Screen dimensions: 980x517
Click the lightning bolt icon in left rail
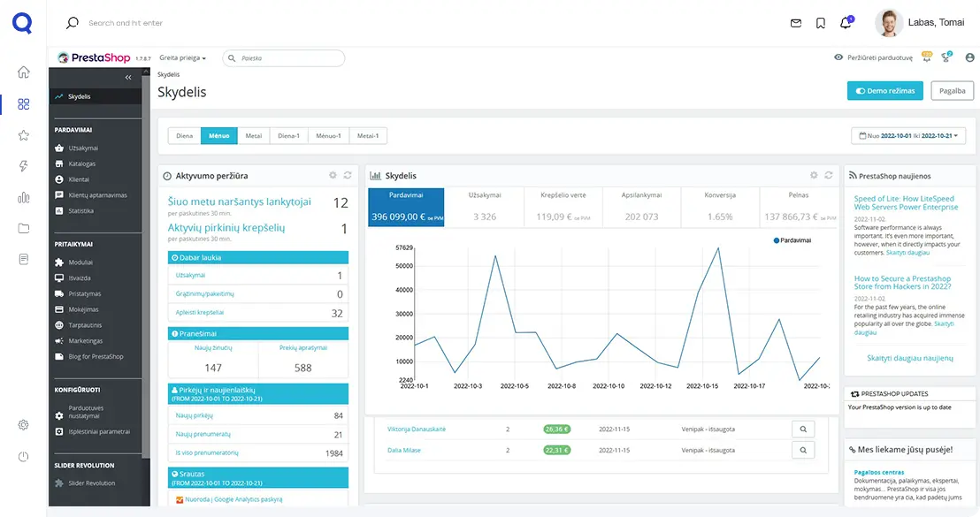23,166
